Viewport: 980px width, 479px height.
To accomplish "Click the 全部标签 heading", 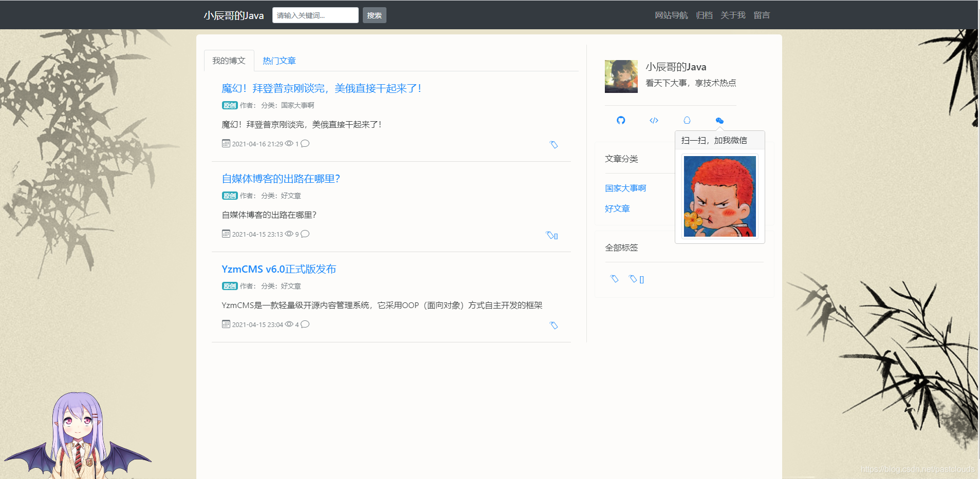I will coord(621,247).
